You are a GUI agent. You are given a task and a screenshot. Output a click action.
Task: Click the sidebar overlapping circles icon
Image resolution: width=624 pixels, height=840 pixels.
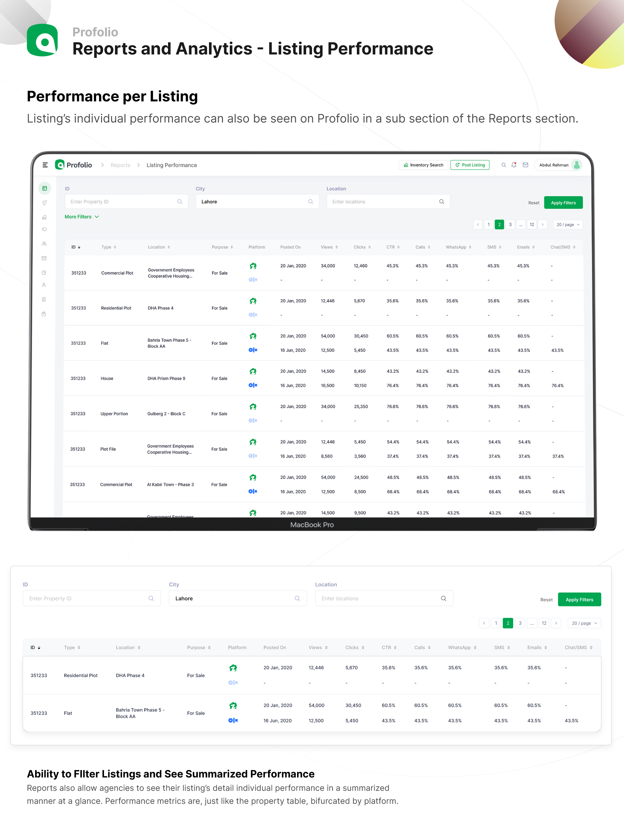pyautogui.click(x=44, y=229)
